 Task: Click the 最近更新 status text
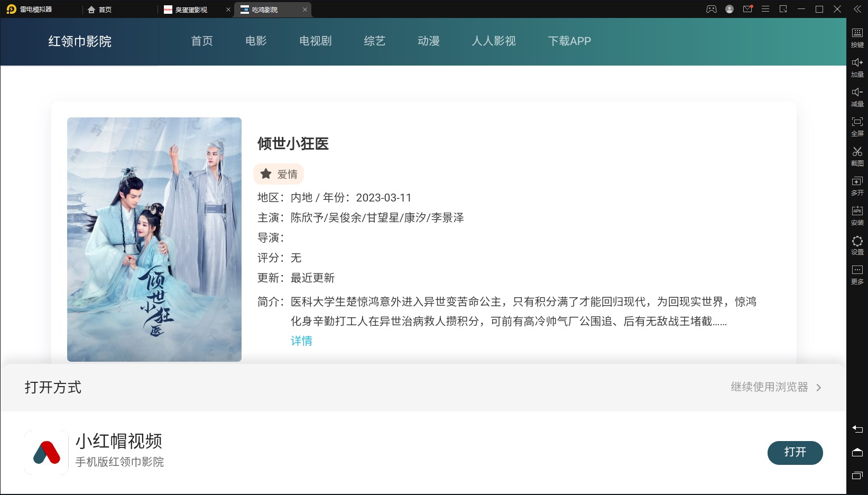[313, 278]
